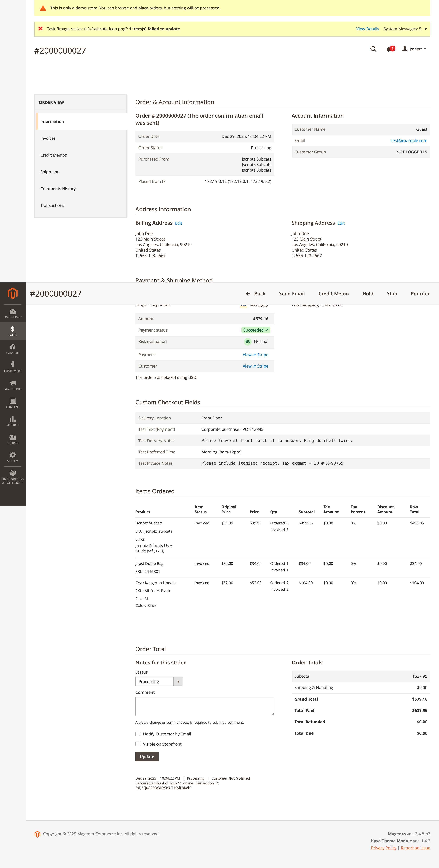The width and height of the screenshot is (439, 868).
Task: Open the order Status dropdown showing Processing
Action: 159,681
